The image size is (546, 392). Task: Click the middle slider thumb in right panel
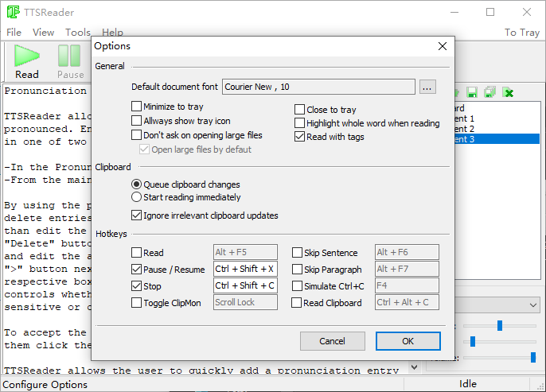coord(473,341)
